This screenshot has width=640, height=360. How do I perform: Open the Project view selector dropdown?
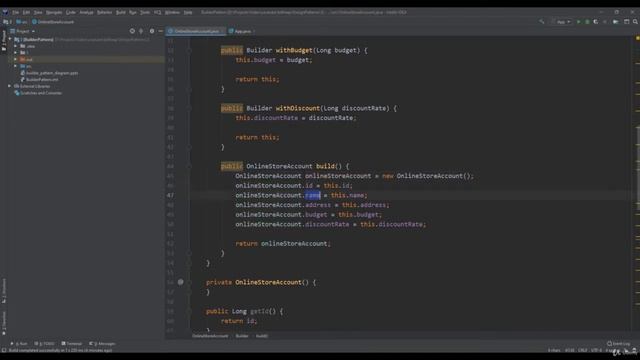click(x=23, y=31)
